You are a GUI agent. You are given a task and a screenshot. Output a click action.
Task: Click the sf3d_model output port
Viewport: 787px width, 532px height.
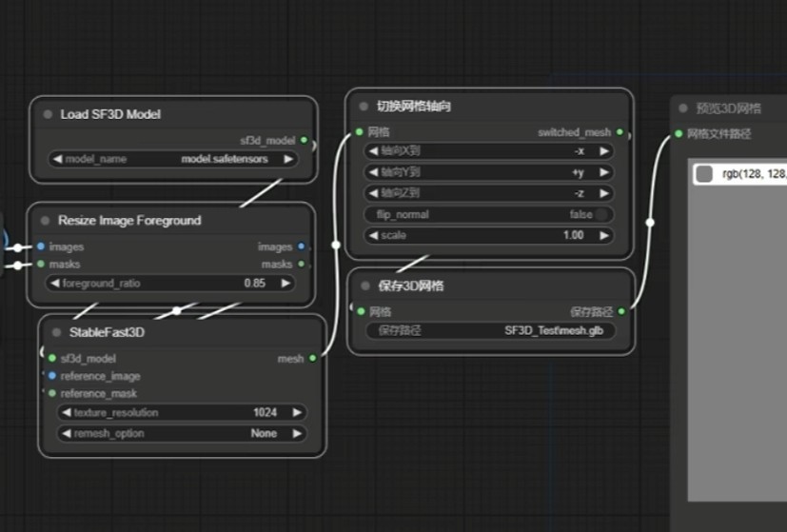point(304,140)
